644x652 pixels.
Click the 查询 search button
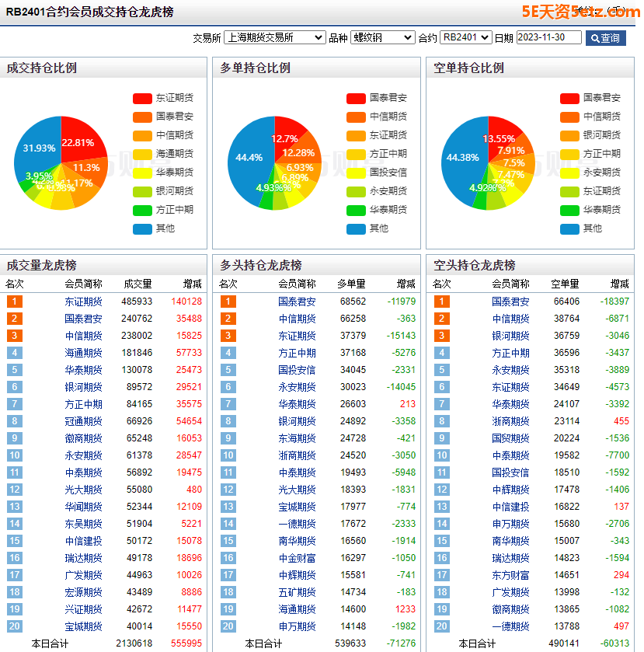tap(605, 38)
